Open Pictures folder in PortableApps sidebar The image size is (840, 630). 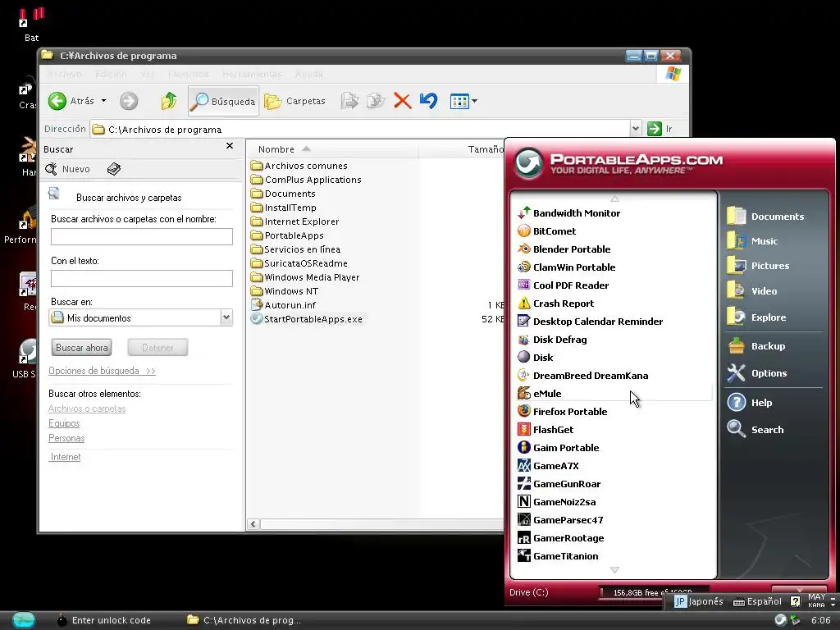pos(758,266)
